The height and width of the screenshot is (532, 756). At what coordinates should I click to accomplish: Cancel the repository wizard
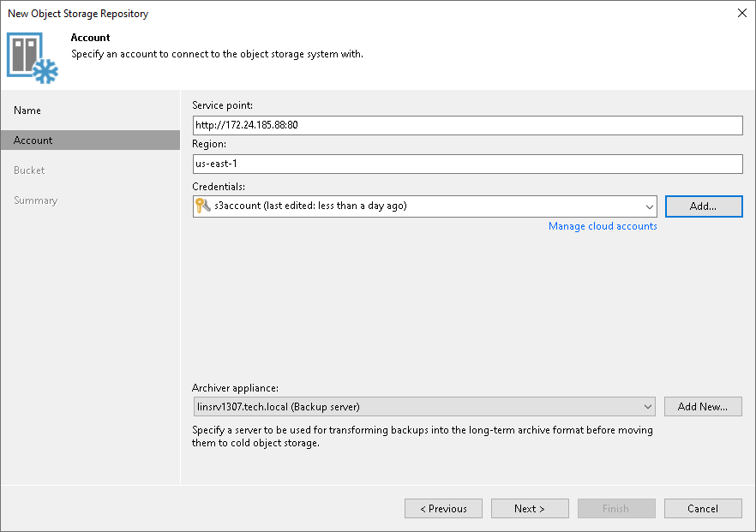tap(703, 508)
